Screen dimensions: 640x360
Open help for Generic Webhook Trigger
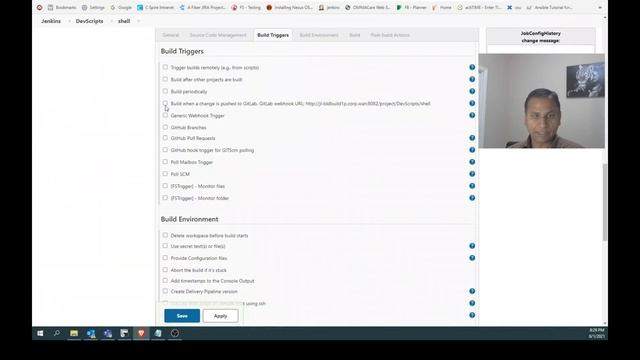pos(472,115)
